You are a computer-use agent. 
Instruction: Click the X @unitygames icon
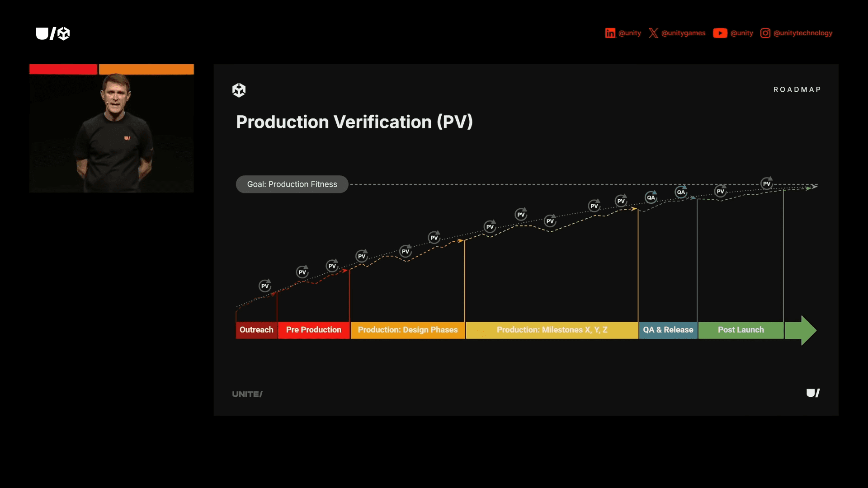(x=654, y=33)
